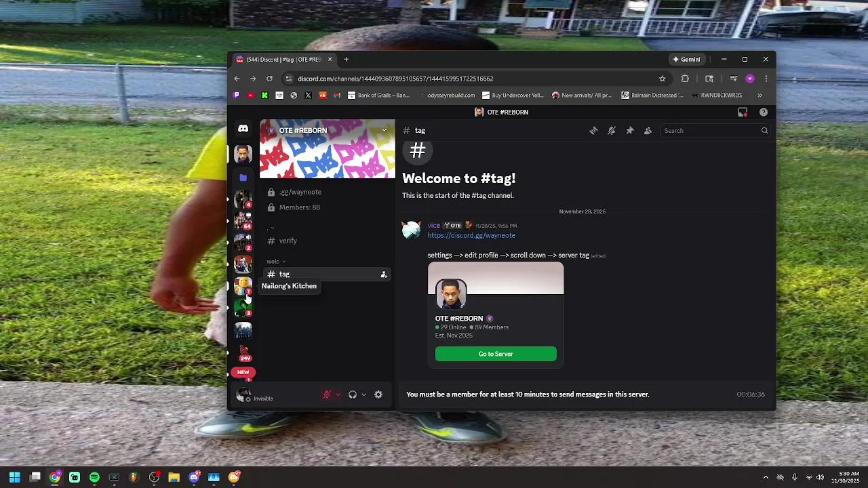Show more bookmarks overflow chevron

759,96
